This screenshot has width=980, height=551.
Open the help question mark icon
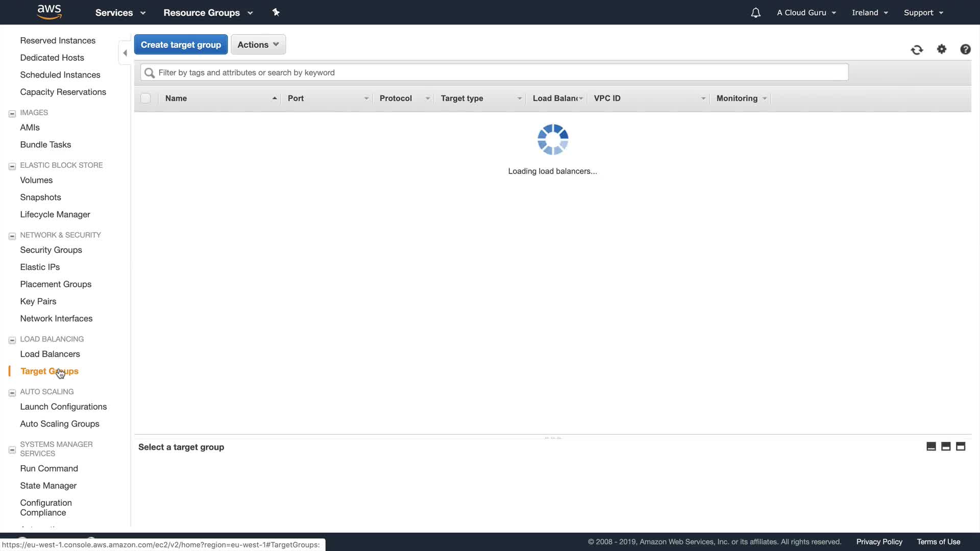tap(965, 49)
